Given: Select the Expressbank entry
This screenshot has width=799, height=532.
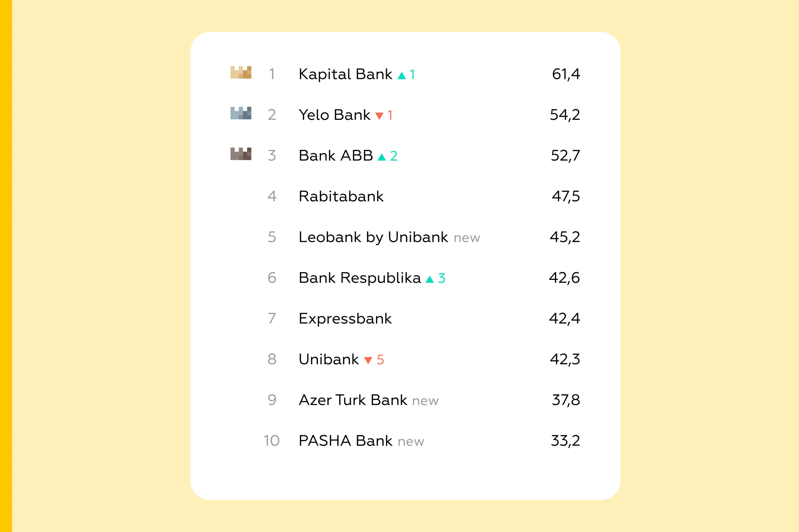Looking at the screenshot, I should 345,319.
